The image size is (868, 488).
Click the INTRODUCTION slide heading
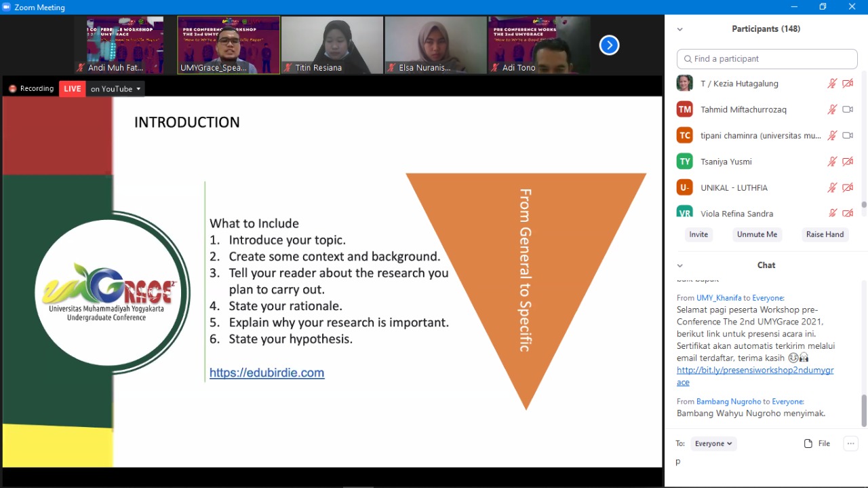[187, 122]
